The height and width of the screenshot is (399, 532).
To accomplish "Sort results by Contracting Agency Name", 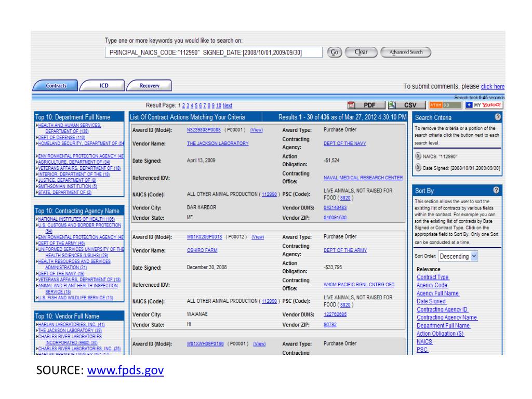I will [x=447, y=317].
